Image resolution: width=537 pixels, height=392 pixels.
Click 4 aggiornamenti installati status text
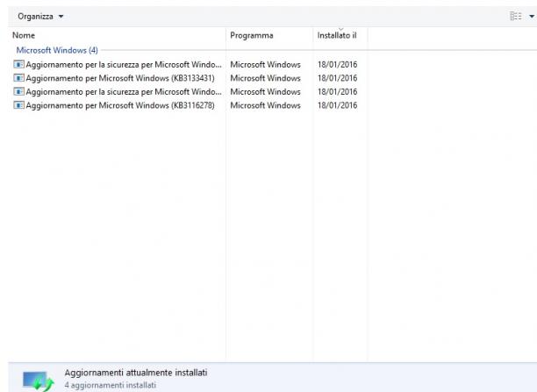pyautogui.click(x=111, y=385)
